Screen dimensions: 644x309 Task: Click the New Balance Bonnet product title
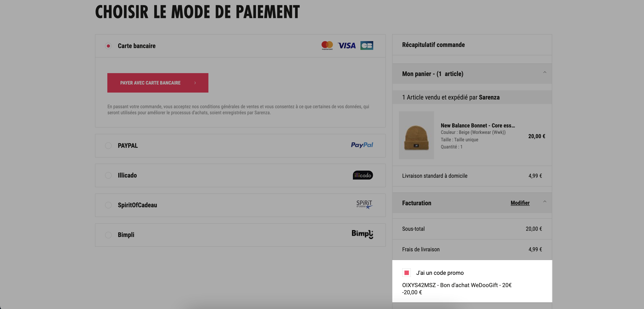click(x=477, y=125)
